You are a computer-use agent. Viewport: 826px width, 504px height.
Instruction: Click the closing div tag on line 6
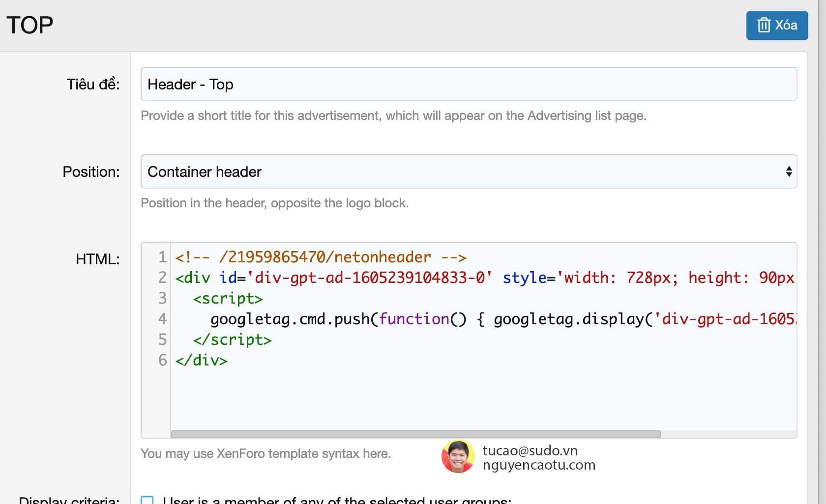[x=201, y=360]
